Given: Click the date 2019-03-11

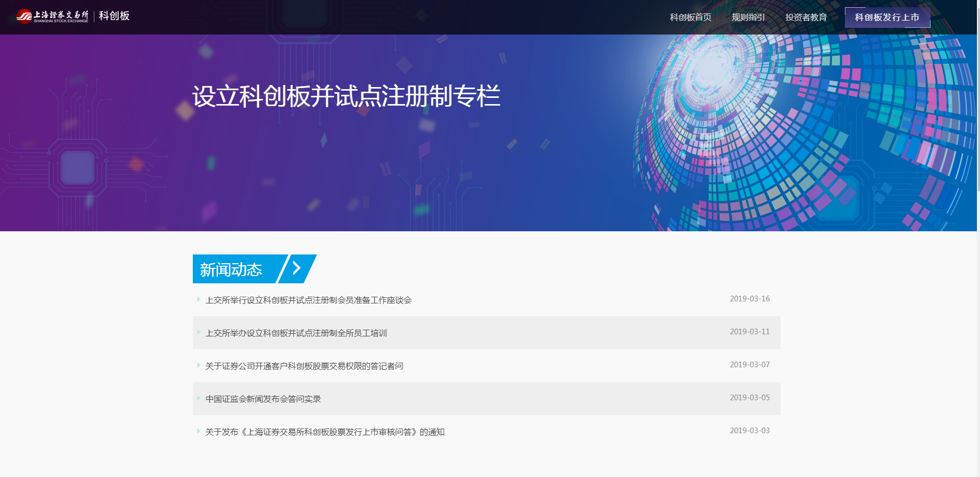Looking at the screenshot, I should [x=750, y=332].
